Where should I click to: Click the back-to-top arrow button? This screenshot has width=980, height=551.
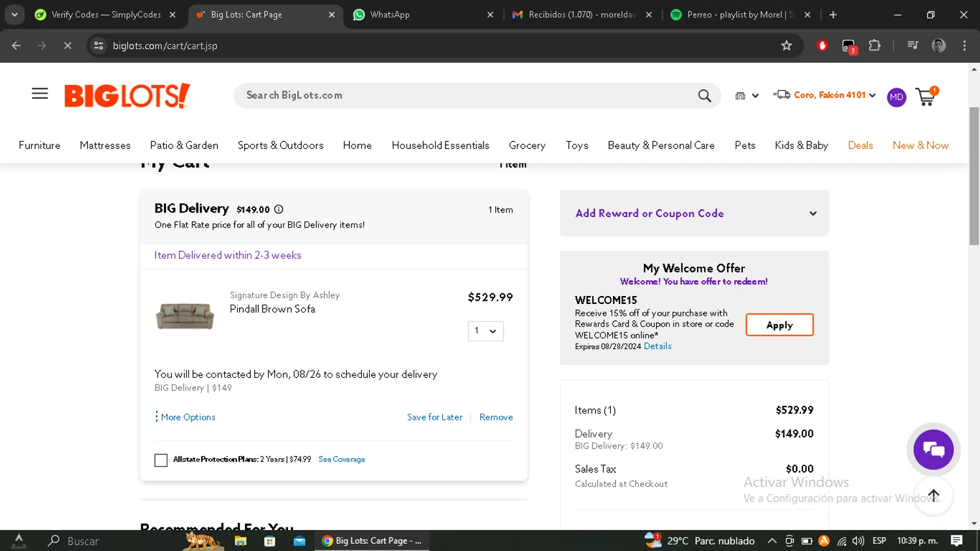pyautogui.click(x=933, y=495)
